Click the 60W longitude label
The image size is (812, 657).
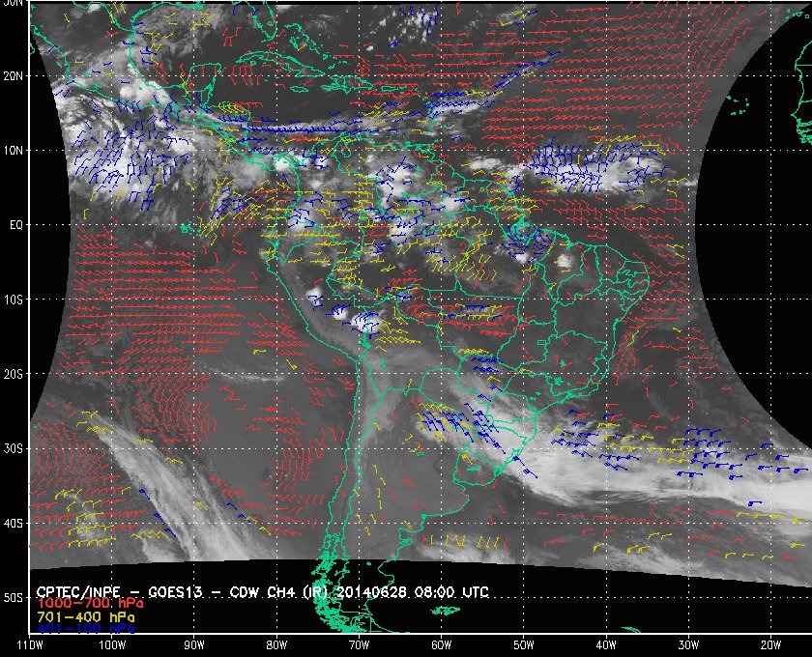click(441, 645)
